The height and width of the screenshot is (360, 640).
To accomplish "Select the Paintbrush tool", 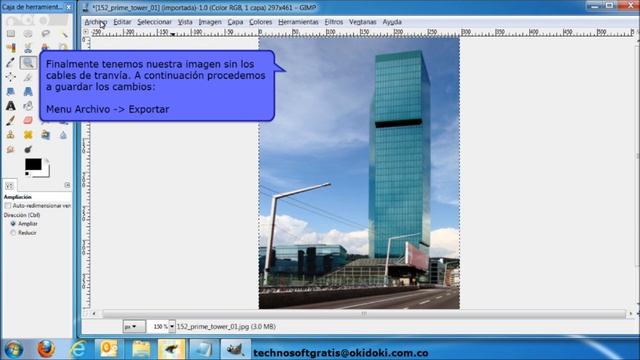I will 11,120.
